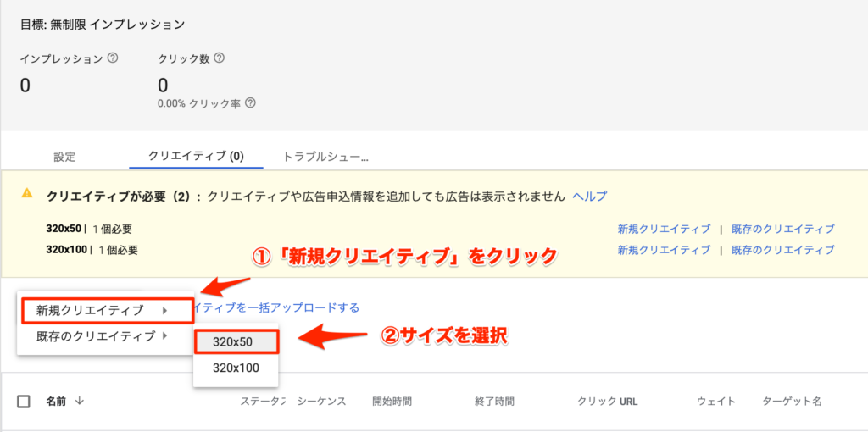Click the 一括アップロードする link
The image size is (868, 432).
pyautogui.click(x=277, y=307)
